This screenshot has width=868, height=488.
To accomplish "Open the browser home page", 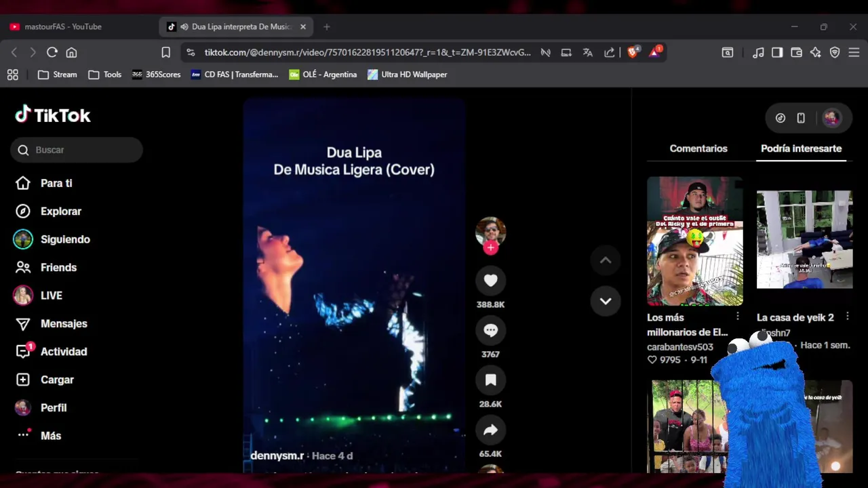I will click(71, 52).
